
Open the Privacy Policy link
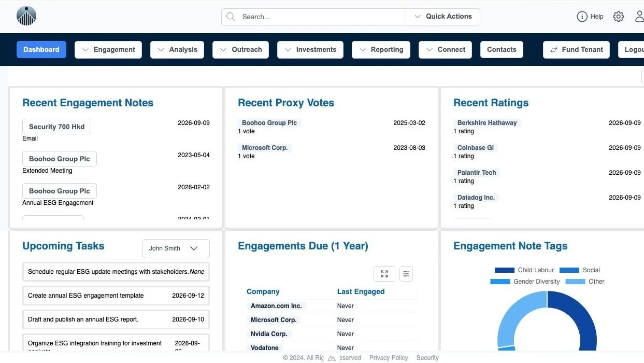pos(389,358)
